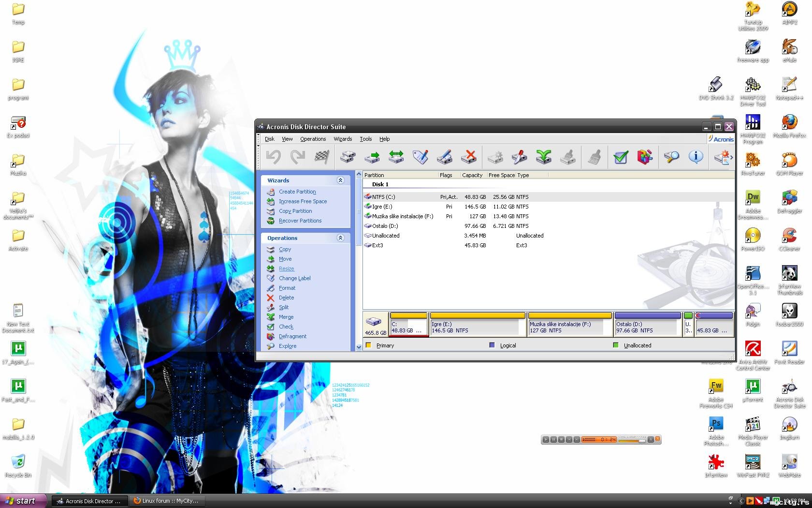Click the Merge partitions green arrow toolbar icon
This screenshot has height=508, width=812.
click(544, 157)
